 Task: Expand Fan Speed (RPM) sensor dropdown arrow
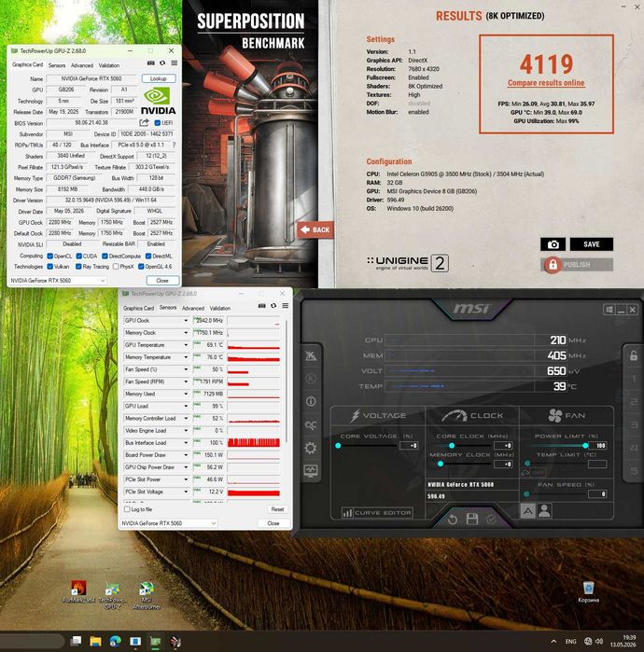click(186, 381)
